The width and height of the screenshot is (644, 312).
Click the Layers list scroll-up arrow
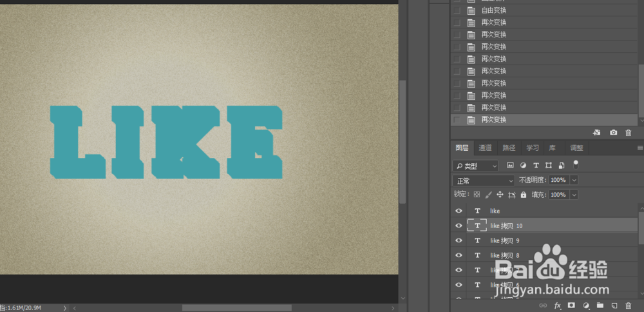[641, 210]
